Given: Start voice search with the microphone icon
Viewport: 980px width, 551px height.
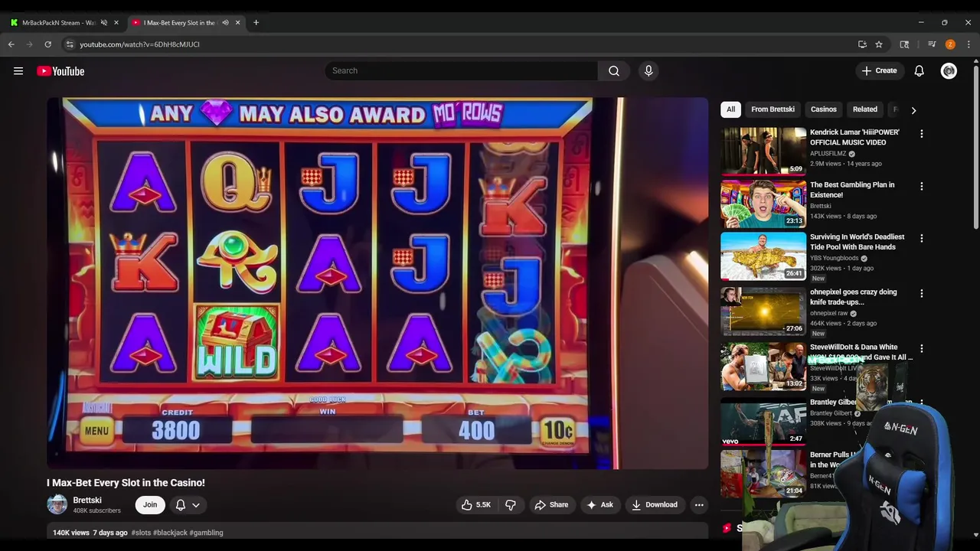Looking at the screenshot, I should (648, 70).
